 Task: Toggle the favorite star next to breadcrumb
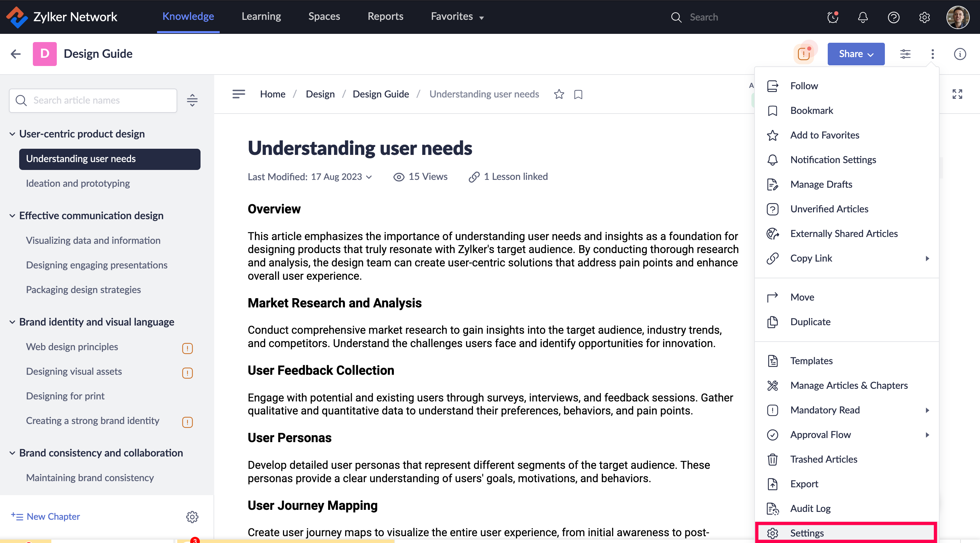coord(559,94)
